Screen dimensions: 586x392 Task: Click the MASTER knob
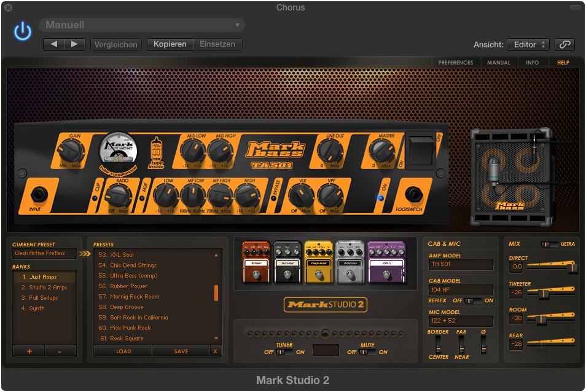pyautogui.click(x=382, y=151)
